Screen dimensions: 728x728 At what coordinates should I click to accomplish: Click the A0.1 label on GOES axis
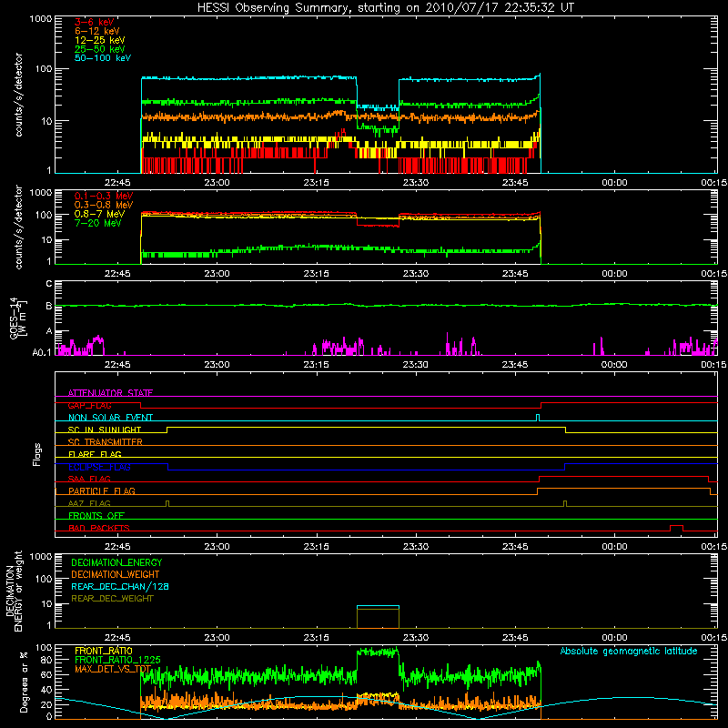tap(42, 352)
